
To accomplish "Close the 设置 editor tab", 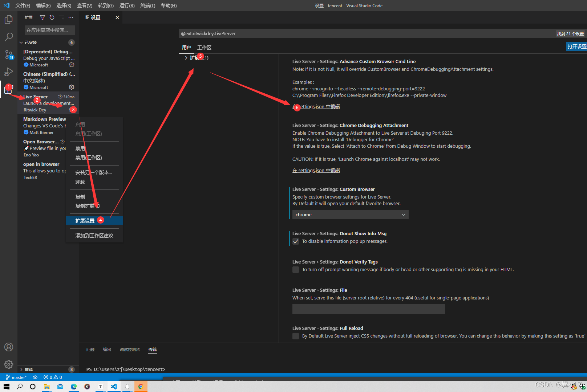I will (x=117, y=17).
